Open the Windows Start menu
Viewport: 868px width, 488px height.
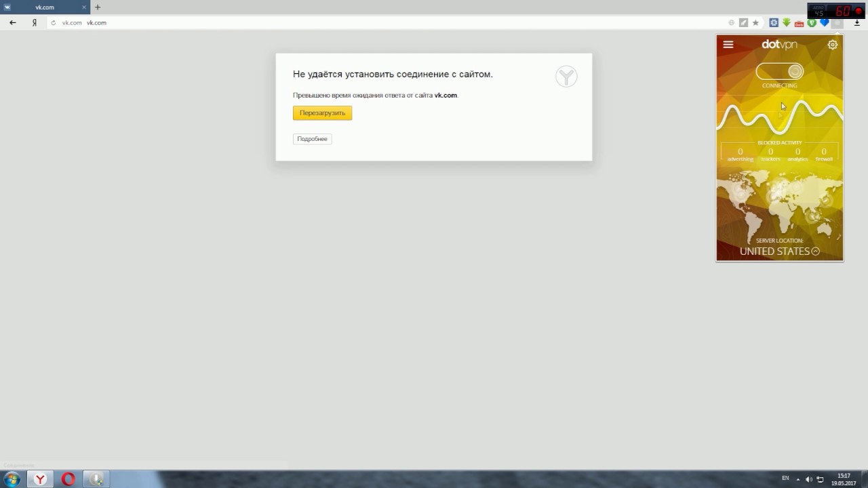pos(12,479)
